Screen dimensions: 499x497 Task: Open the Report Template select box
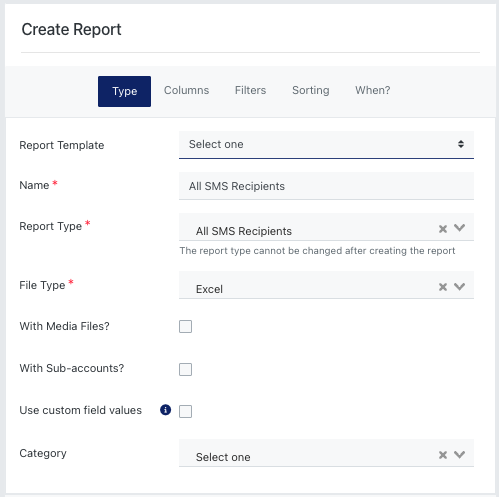tap(326, 145)
